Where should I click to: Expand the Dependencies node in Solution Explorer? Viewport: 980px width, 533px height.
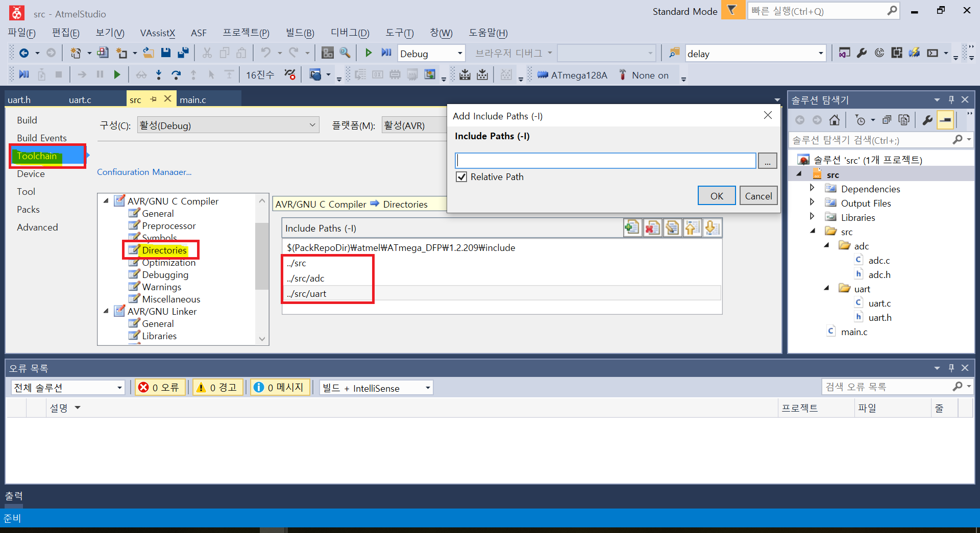812,188
